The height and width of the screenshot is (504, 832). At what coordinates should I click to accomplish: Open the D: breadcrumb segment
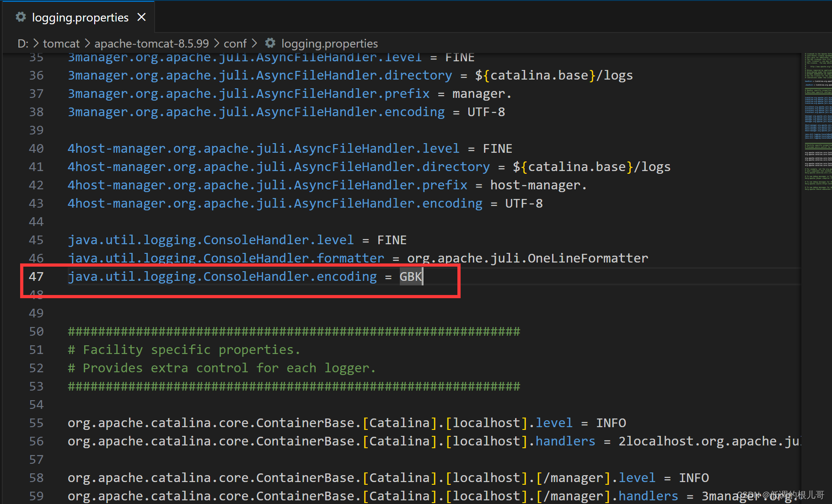tap(23, 43)
